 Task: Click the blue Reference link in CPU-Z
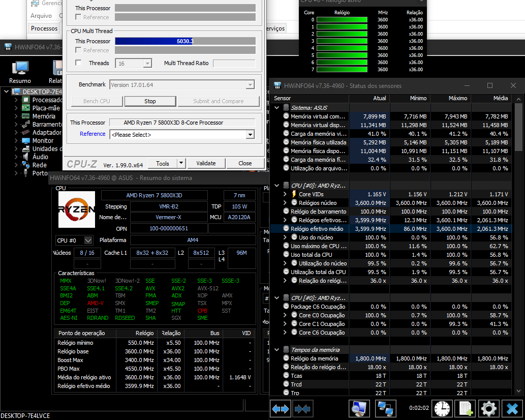click(x=92, y=134)
